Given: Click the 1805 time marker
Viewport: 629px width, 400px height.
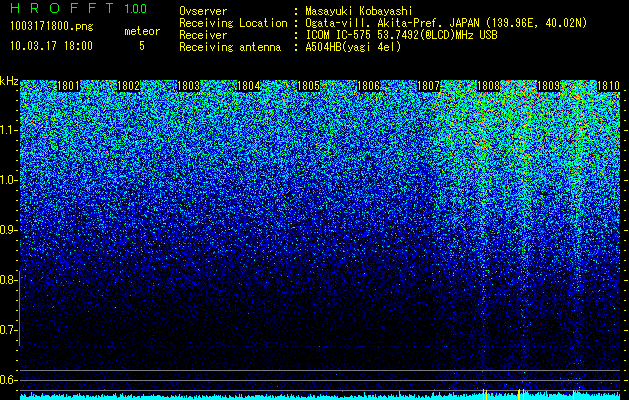Looking at the screenshot, I should coord(308,86).
